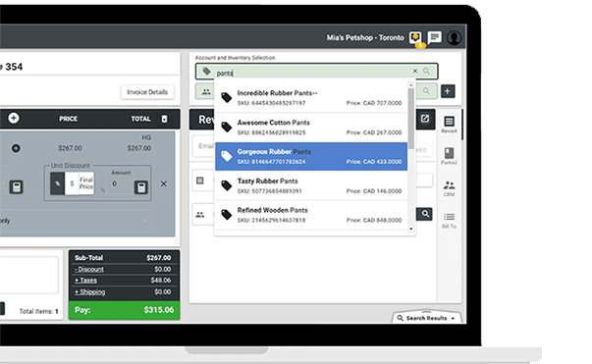Open the Taxes breakdown link
This screenshot has width=592, height=364.
[x=85, y=281]
